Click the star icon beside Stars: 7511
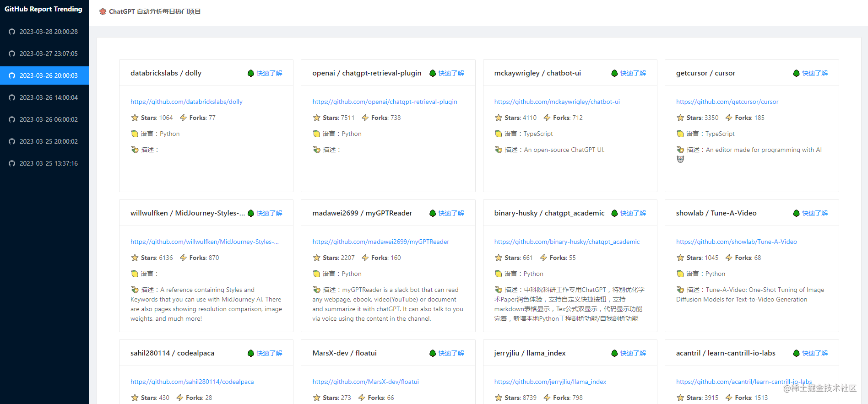The width and height of the screenshot is (868, 404). coord(316,118)
